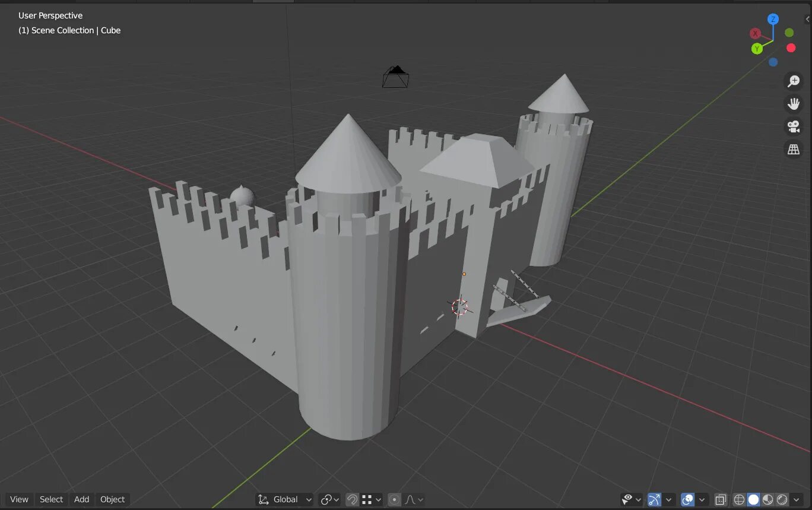The width and height of the screenshot is (812, 510).
Task: Click the 'User Perspective' viewport label
Action: click(x=50, y=15)
